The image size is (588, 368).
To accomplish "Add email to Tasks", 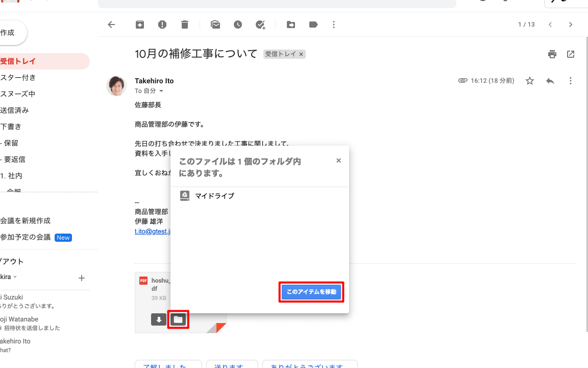I will point(260,25).
